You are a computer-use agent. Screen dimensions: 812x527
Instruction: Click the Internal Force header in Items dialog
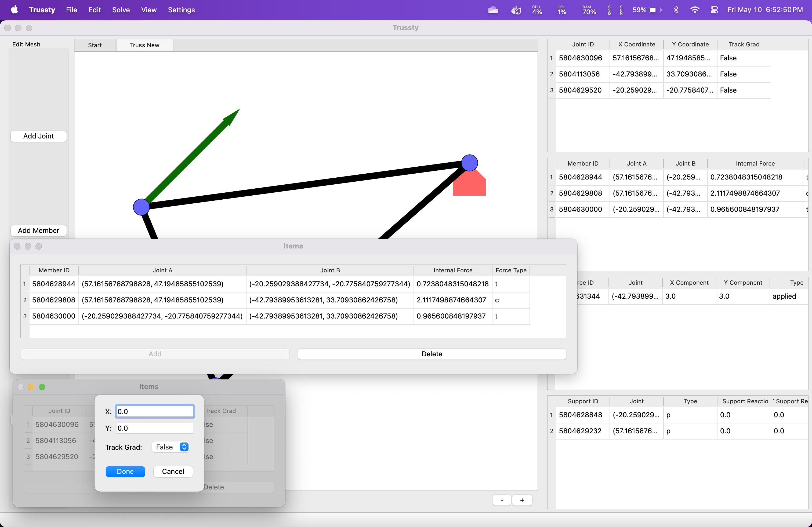[x=453, y=270]
